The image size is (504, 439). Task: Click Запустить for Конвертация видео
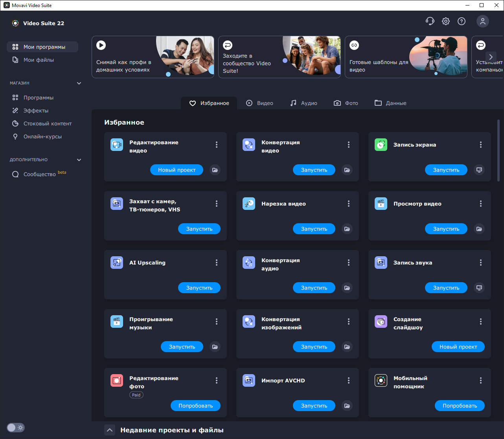[314, 170]
